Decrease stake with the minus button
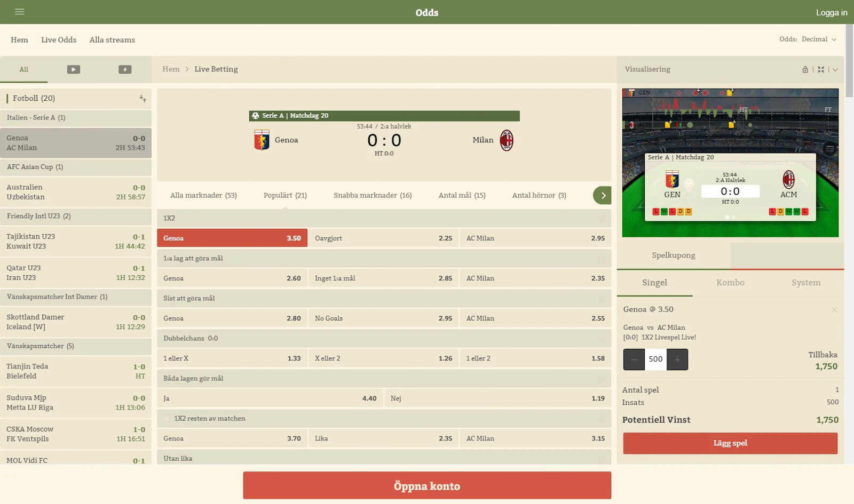854x504 pixels. click(634, 359)
